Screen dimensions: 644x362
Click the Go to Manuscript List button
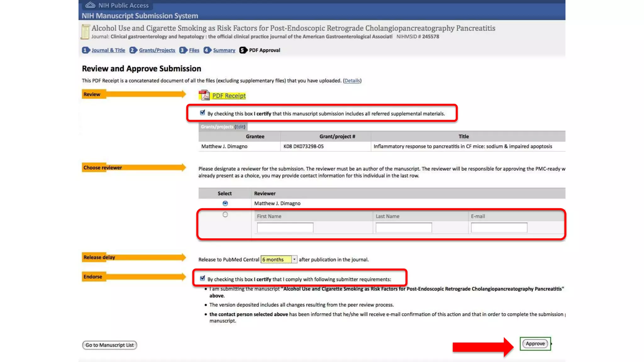(109, 345)
